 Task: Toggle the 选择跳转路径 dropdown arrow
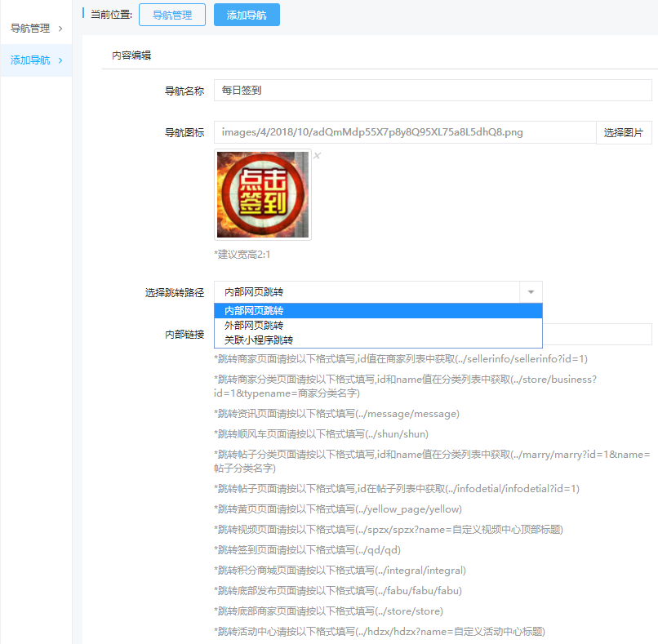point(531,292)
